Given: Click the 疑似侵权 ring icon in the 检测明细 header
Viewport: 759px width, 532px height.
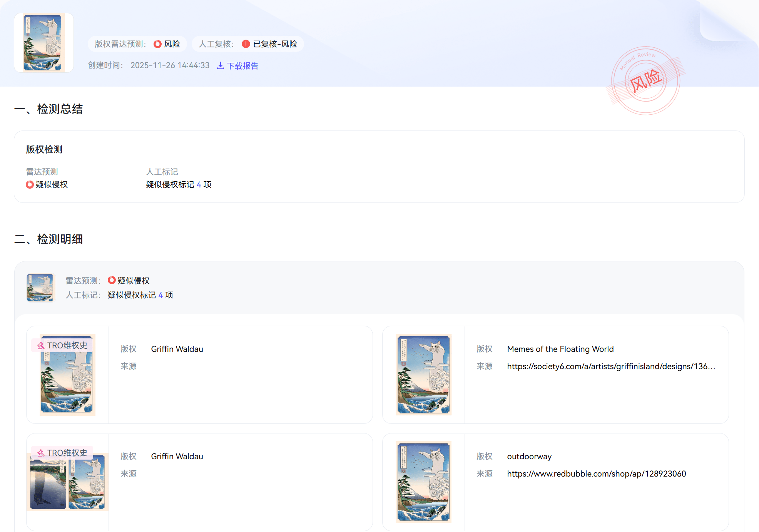Looking at the screenshot, I should (x=112, y=280).
